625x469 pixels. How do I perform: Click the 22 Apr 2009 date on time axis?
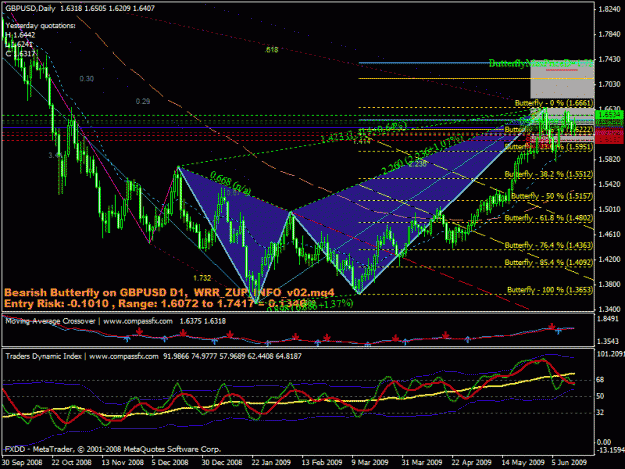[x=472, y=462]
